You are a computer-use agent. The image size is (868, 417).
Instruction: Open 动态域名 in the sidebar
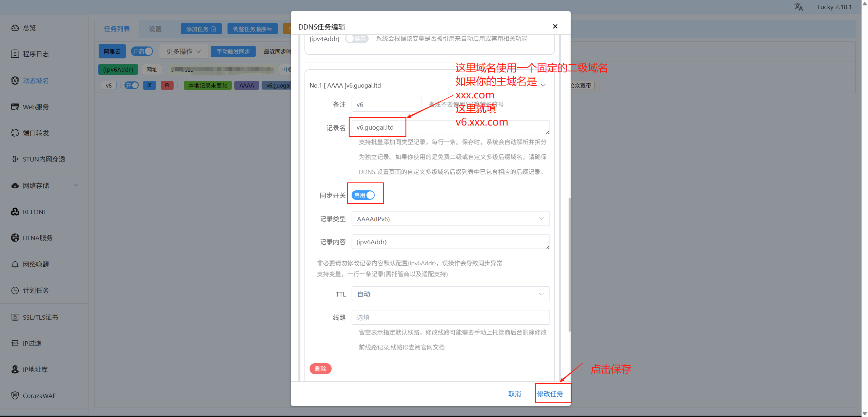pyautogui.click(x=36, y=81)
